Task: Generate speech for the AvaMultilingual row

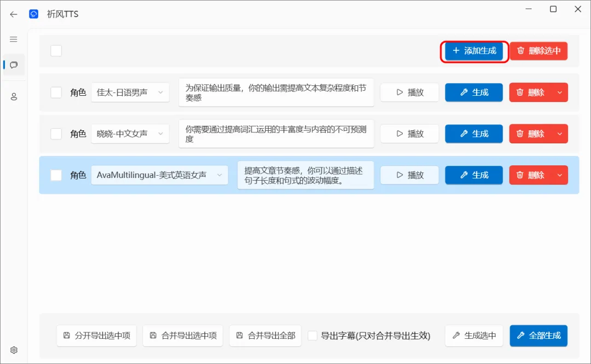Action: point(474,175)
